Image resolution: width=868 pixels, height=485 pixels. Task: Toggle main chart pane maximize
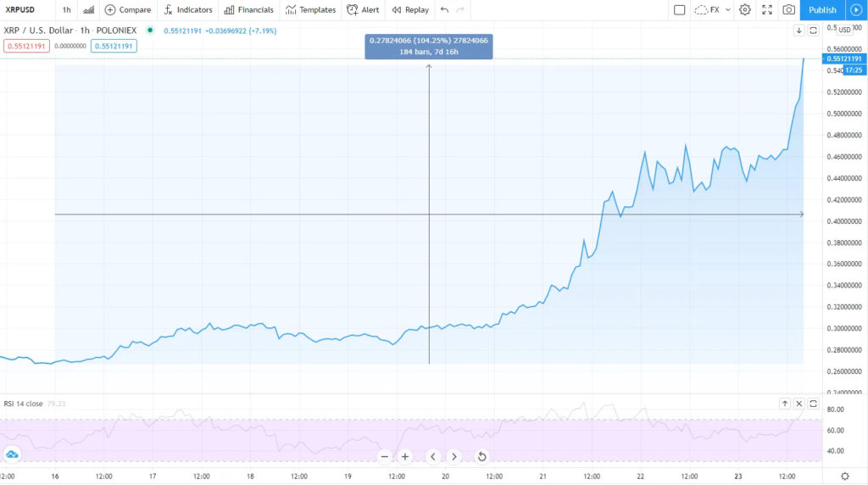[x=813, y=31]
